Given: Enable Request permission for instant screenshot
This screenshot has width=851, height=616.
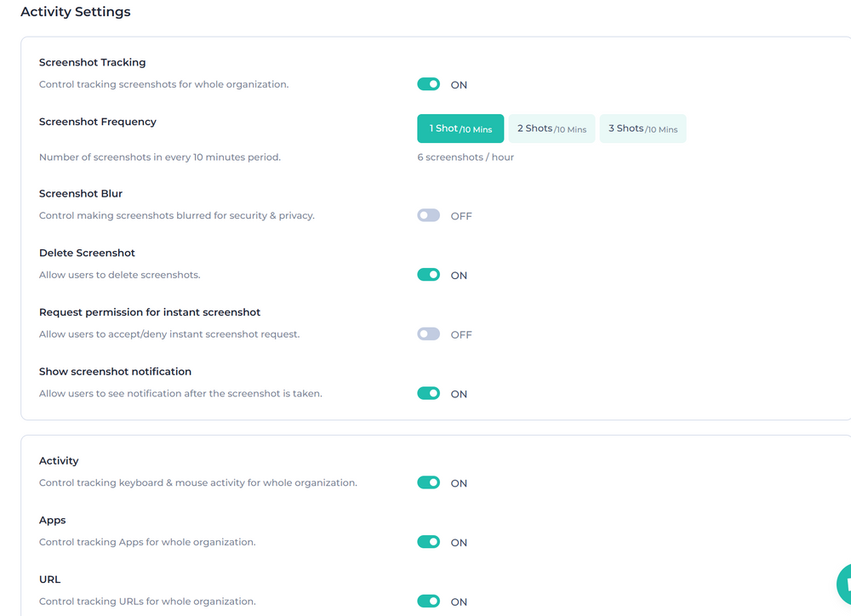Looking at the screenshot, I should click(428, 334).
